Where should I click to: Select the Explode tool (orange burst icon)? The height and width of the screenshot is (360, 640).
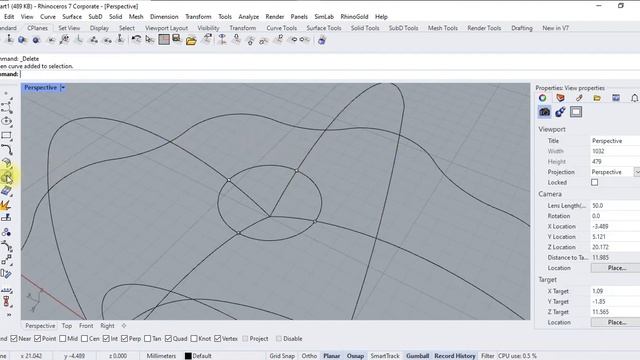pyautogui.click(x=6, y=205)
